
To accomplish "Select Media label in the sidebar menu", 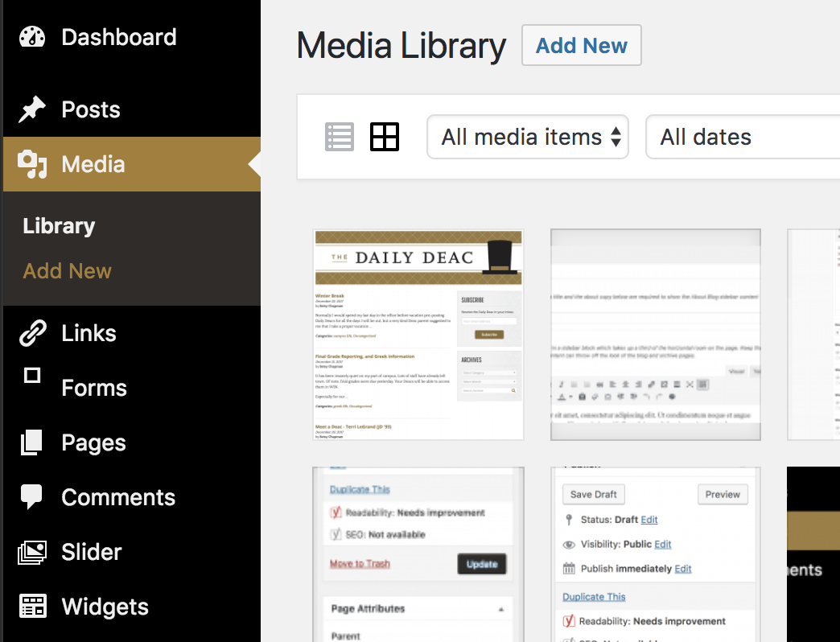I will tap(93, 164).
